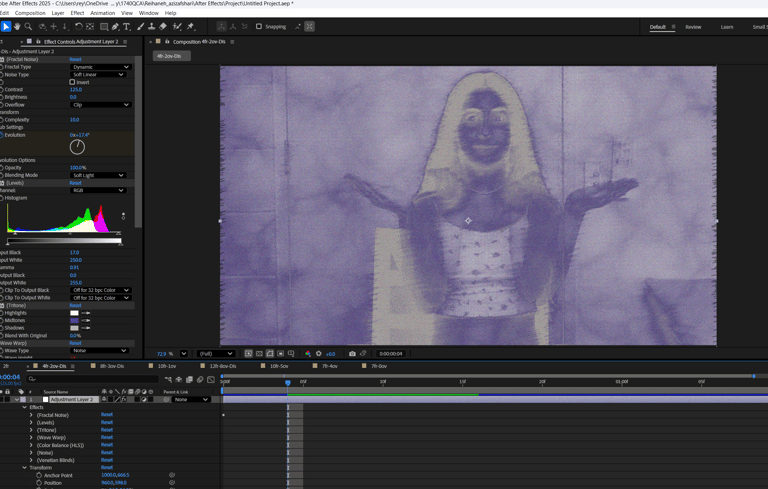Screen dimensions: 768x489
Task: Select the Type text tool
Action: point(127,26)
